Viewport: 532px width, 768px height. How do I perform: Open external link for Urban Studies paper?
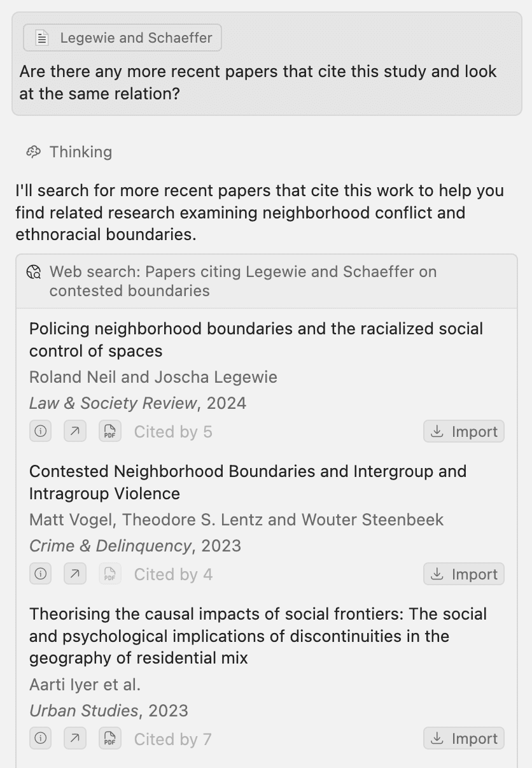pyautogui.click(x=75, y=739)
